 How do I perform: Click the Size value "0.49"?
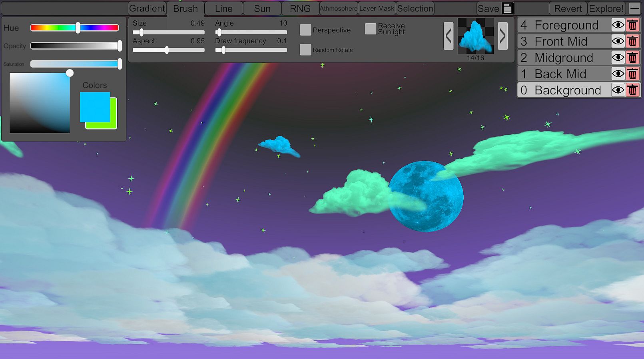197,23
